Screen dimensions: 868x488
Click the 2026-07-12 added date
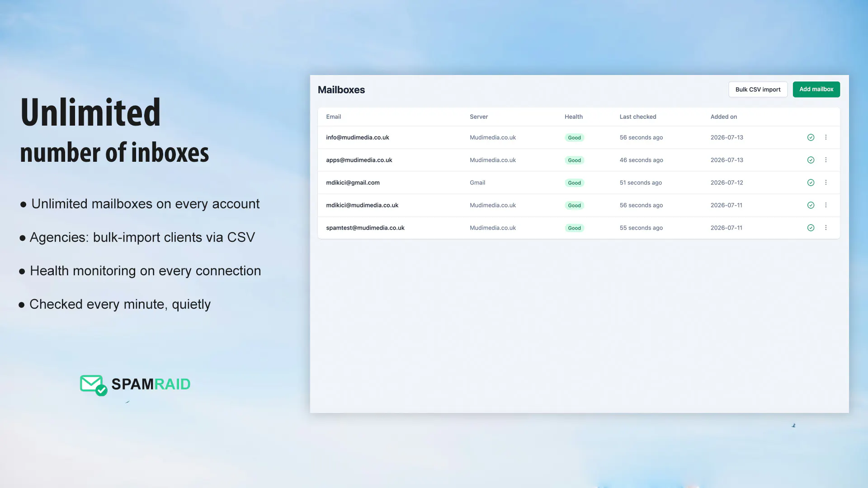[x=726, y=183]
